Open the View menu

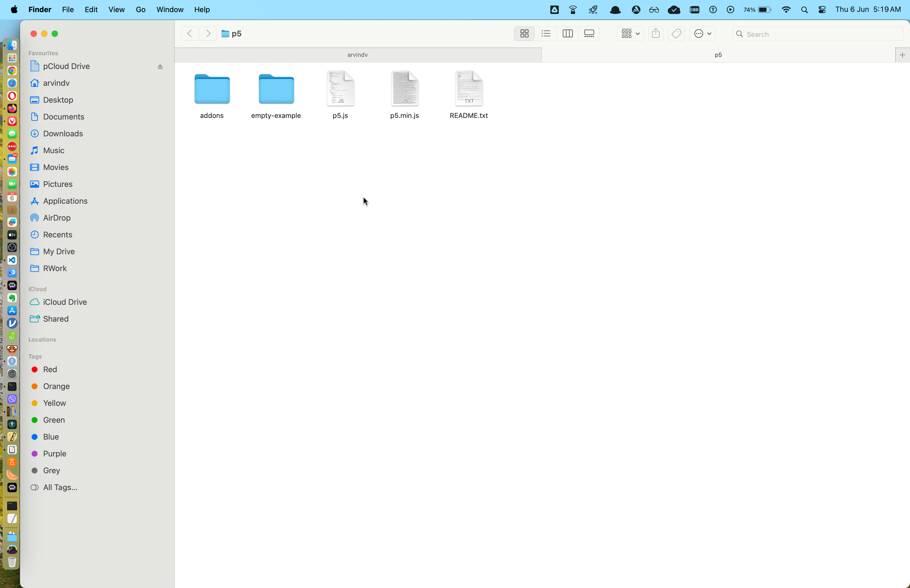click(x=116, y=9)
